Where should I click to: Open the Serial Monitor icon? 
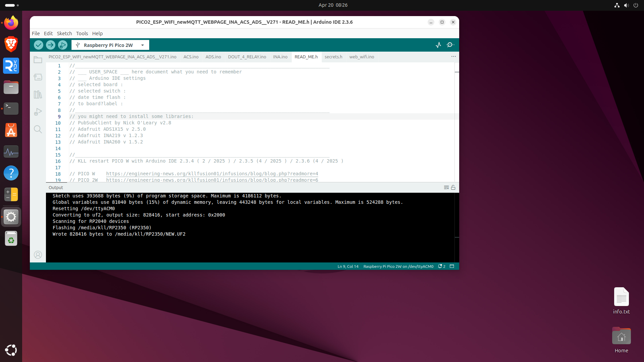point(450,45)
